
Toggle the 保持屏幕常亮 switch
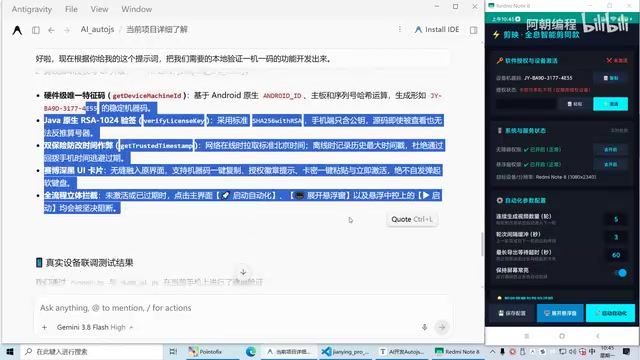620,273
